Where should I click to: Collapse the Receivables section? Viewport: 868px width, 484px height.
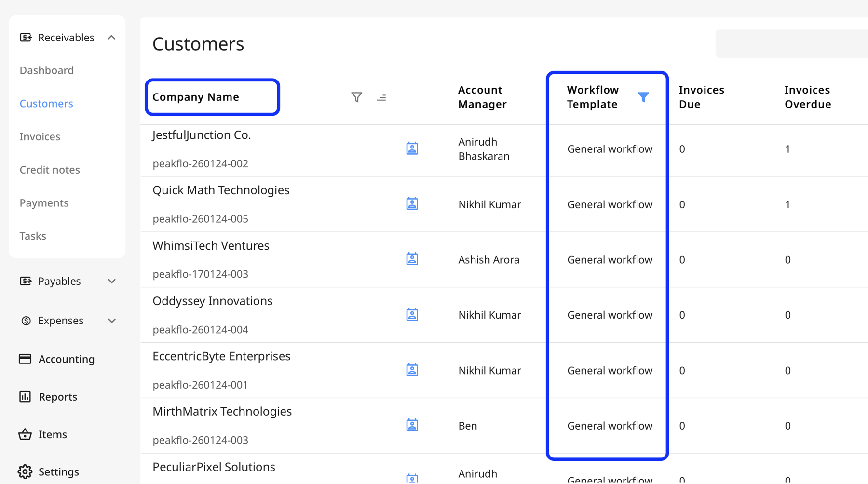pos(111,37)
